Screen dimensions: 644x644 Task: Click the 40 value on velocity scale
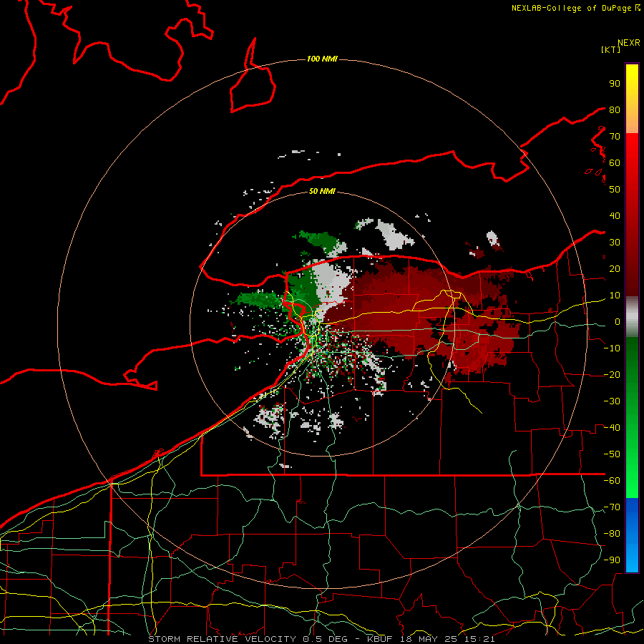[x=615, y=216]
